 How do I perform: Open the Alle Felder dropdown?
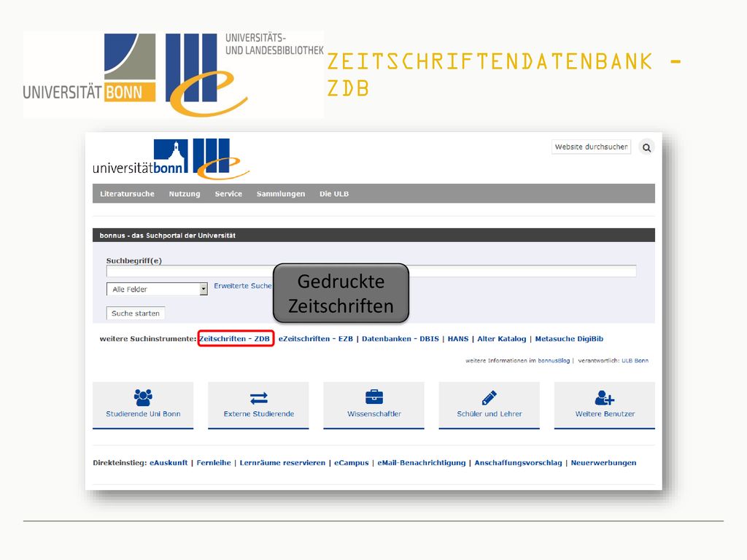click(157, 289)
